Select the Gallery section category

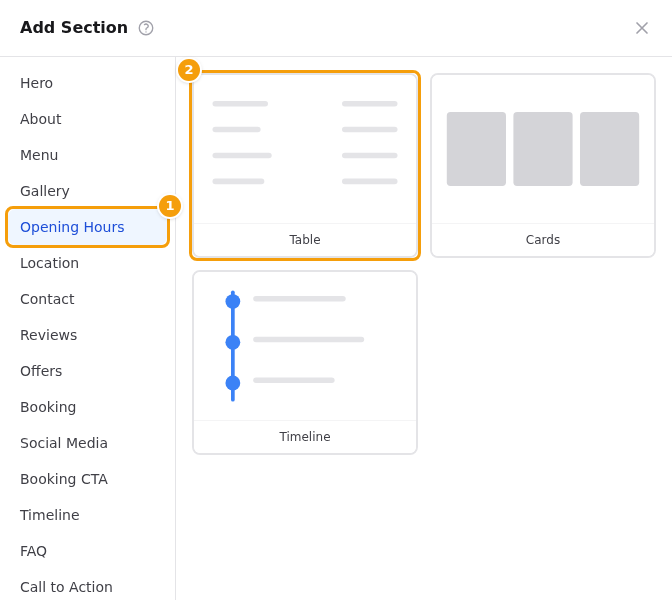tap(87, 191)
